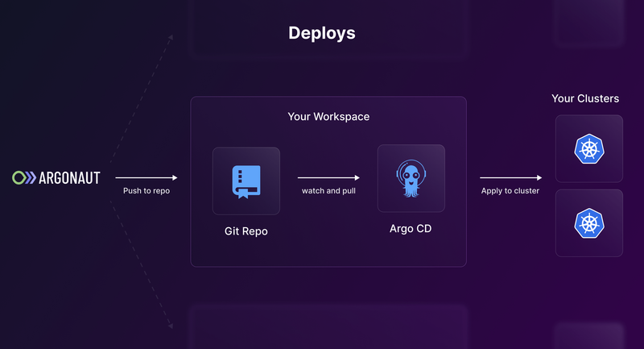Click the Deploys heading
The height and width of the screenshot is (349, 644).
pos(322,34)
